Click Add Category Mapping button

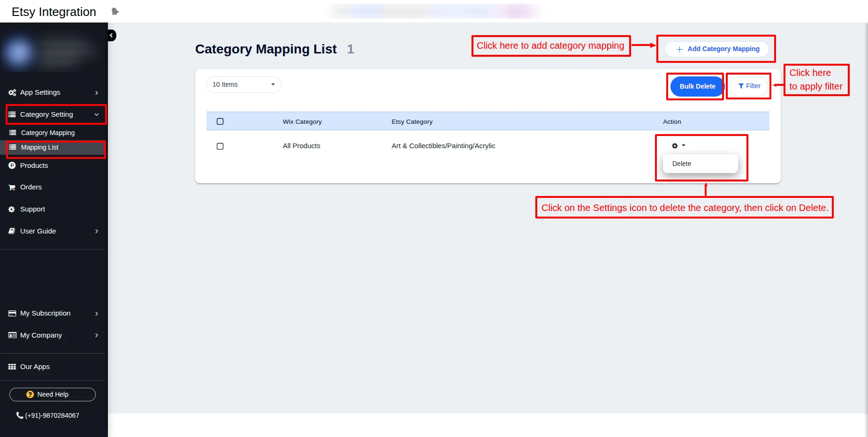pyautogui.click(x=716, y=49)
